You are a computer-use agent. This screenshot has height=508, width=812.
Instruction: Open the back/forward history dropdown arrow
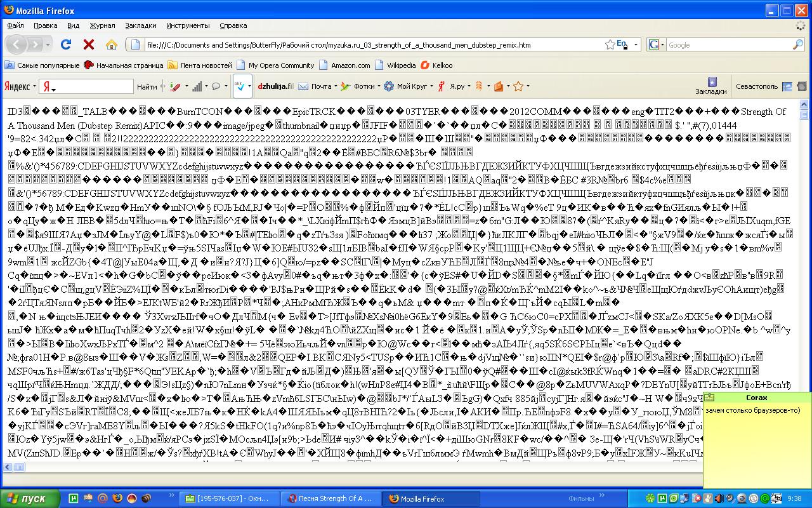tap(48, 44)
